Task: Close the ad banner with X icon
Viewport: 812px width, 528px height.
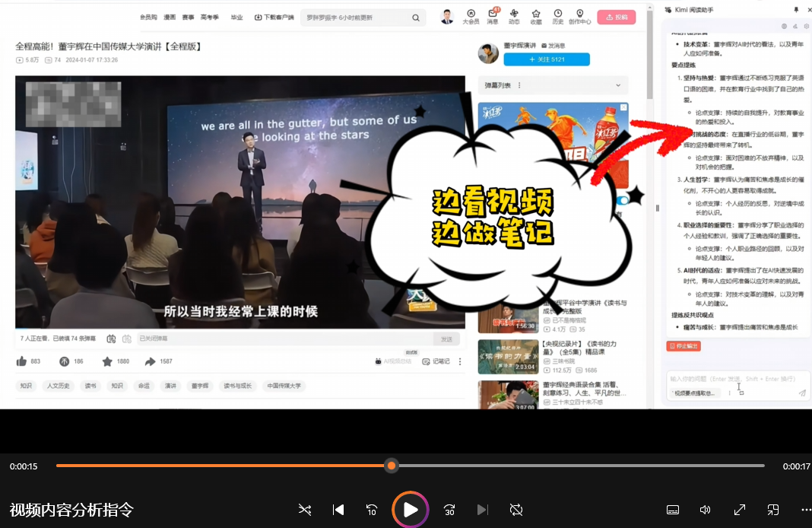Action: point(623,107)
